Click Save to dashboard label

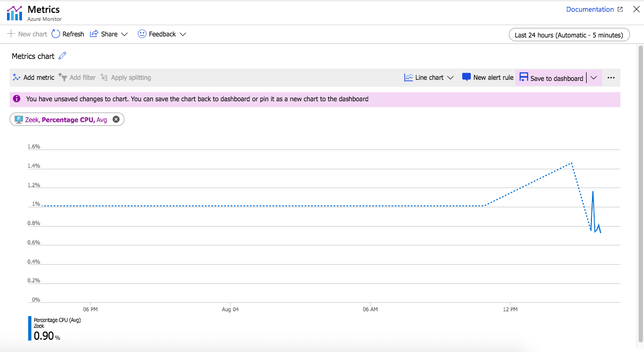point(557,78)
